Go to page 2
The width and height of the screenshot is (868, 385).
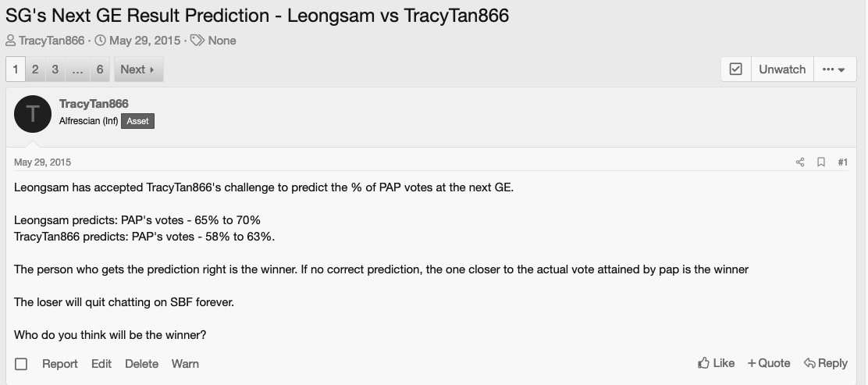(35, 70)
